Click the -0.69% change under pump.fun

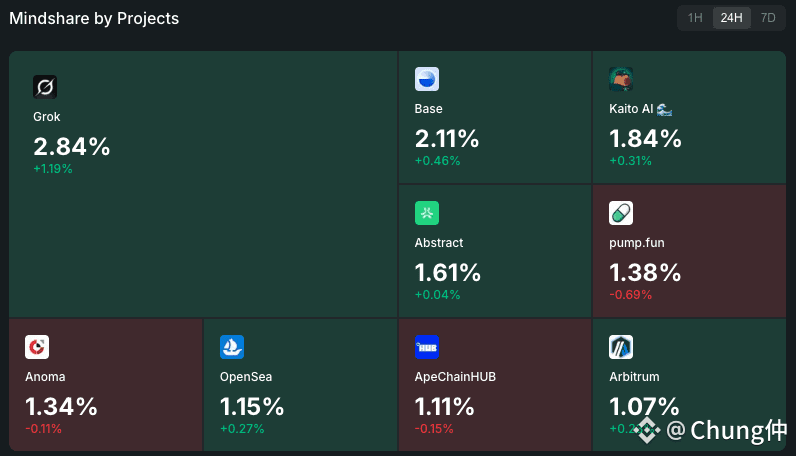tap(631, 295)
